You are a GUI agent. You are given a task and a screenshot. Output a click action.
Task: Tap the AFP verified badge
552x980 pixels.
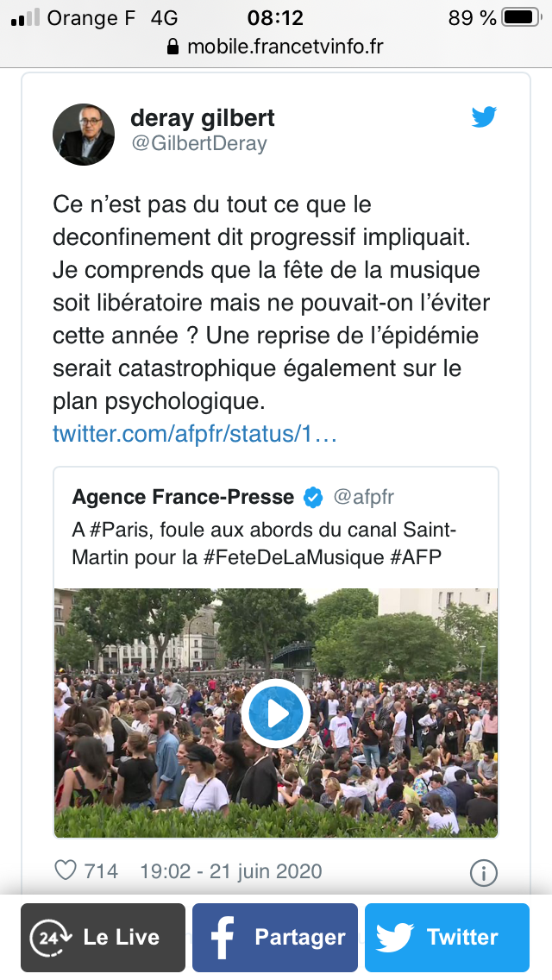click(313, 498)
